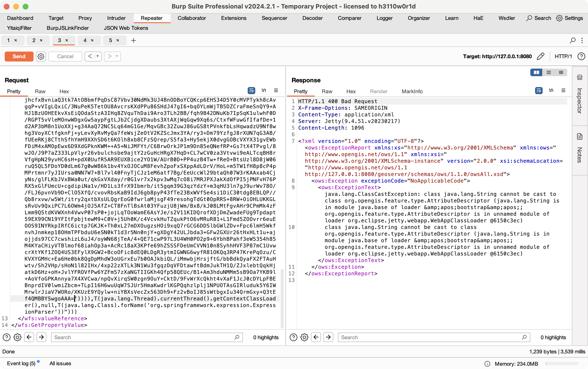This screenshot has height=369, width=588.
Task: Switch to the Intruder tab
Action: pos(116,18)
